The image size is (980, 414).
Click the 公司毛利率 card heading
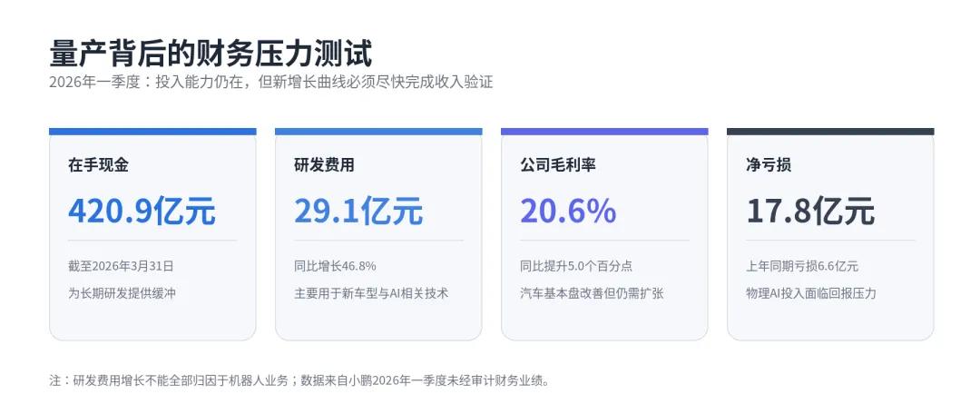click(x=558, y=165)
